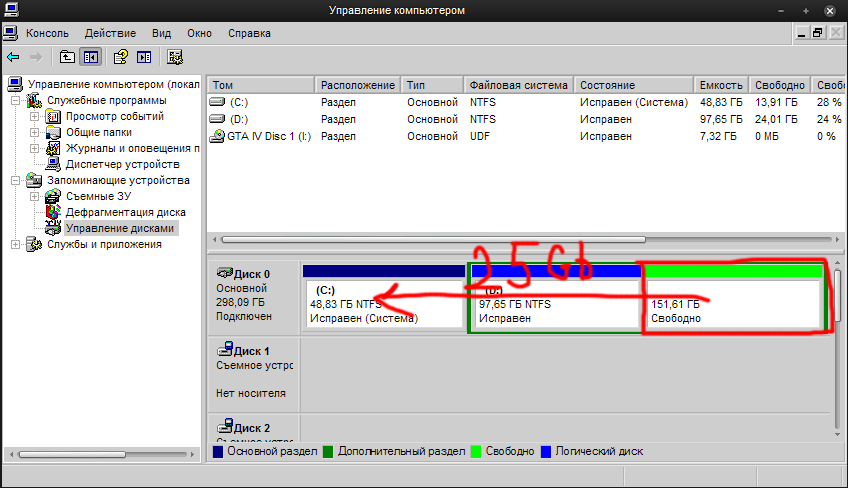
Task: Collapse the Служебные программы tree node
Action: point(16,100)
